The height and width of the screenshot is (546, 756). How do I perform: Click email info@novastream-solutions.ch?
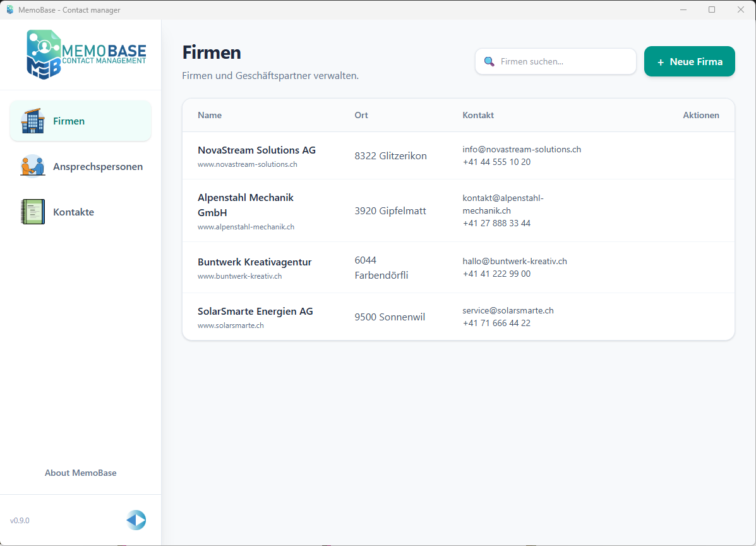click(522, 150)
